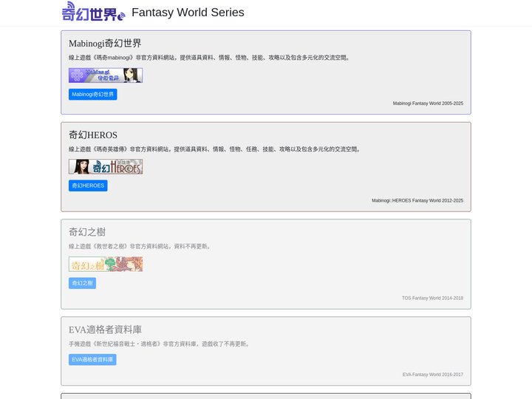532x399 pixels.
Task: Click Mabinogi::HEROES Fantasy World 2012-2025 text
Action: pyautogui.click(x=417, y=200)
